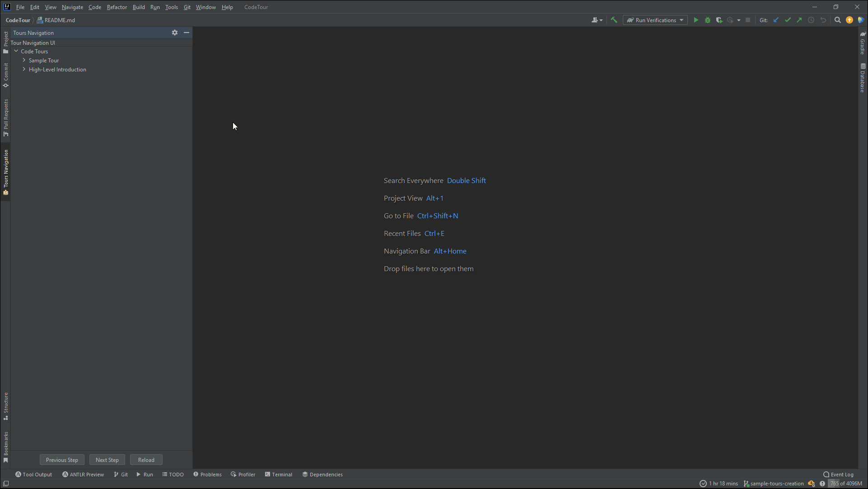Click the Build Project hammer icon
This screenshot has width=868, height=489.
[x=614, y=20]
